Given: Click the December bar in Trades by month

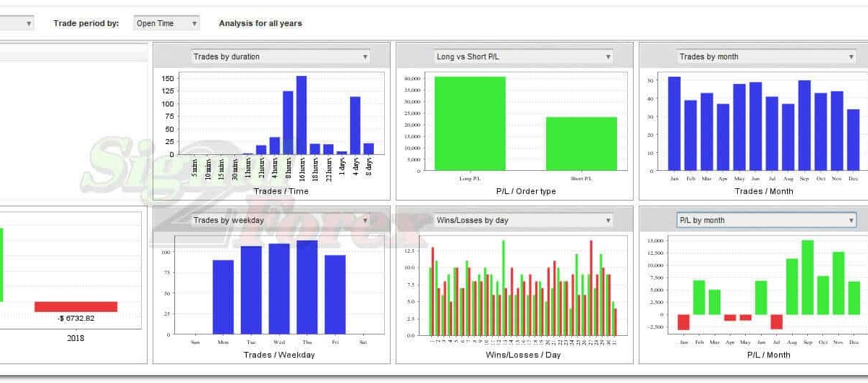Looking at the screenshot, I should click(x=854, y=140).
